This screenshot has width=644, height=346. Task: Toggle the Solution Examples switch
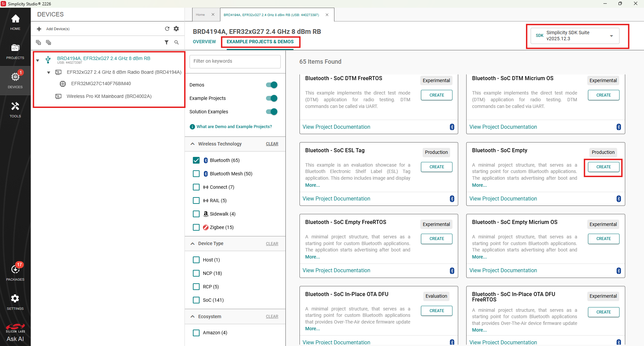(x=272, y=112)
